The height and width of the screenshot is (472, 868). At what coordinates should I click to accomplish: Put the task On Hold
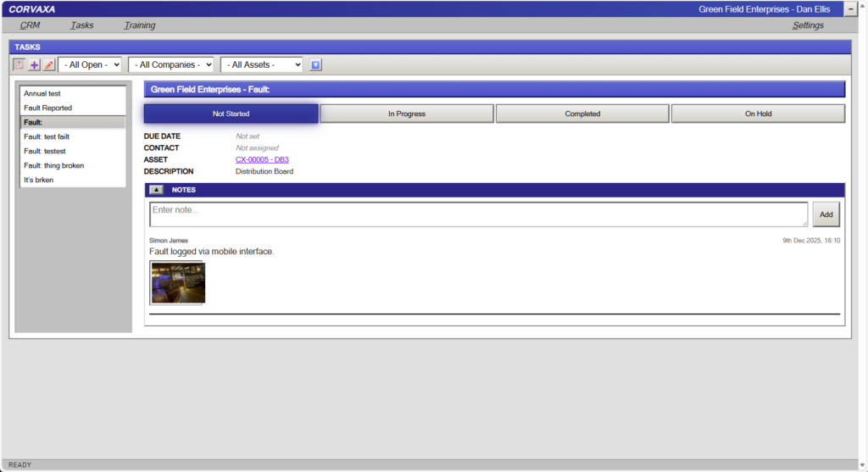758,114
